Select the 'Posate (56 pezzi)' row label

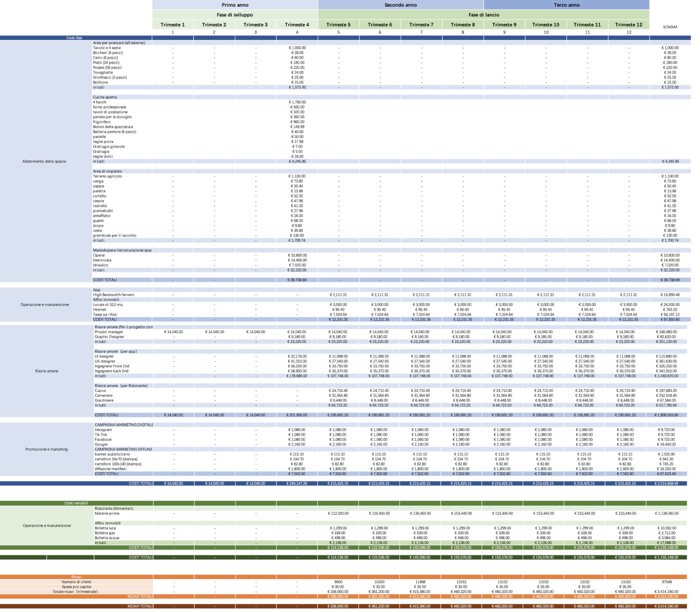point(107,67)
